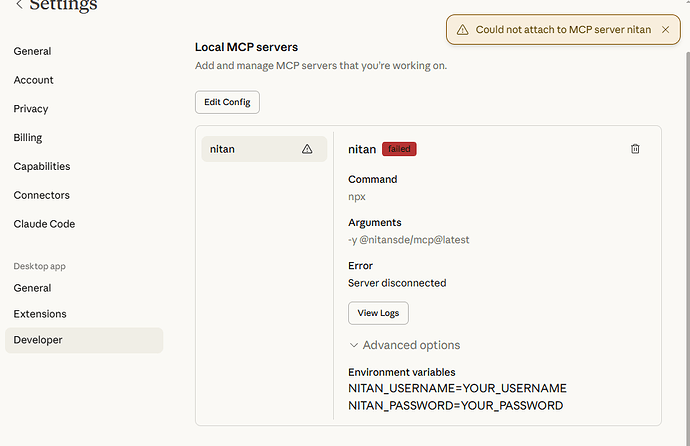Open Billing settings
Screen dimensions: 690x446
(x=28, y=138)
